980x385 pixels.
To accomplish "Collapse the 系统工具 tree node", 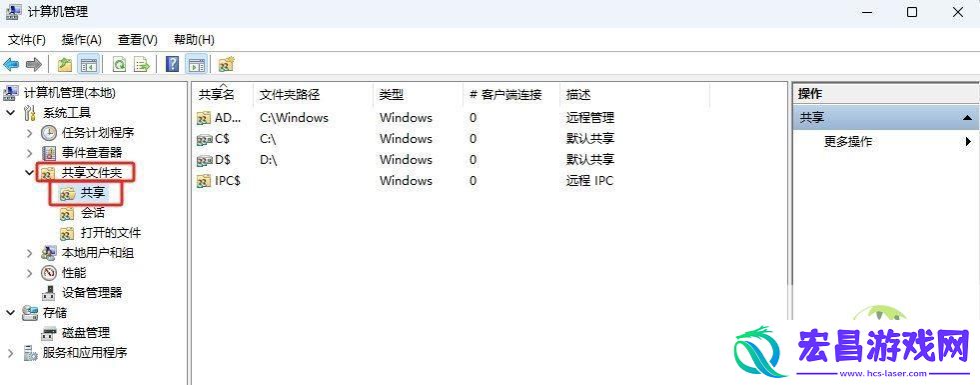I will pos(11,113).
